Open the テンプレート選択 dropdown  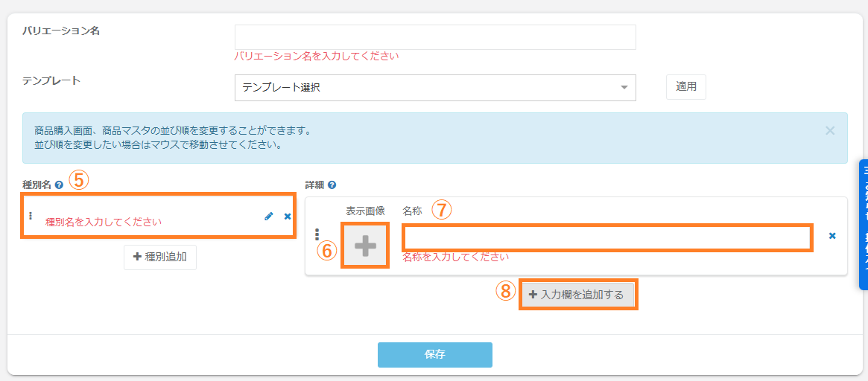tap(434, 88)
